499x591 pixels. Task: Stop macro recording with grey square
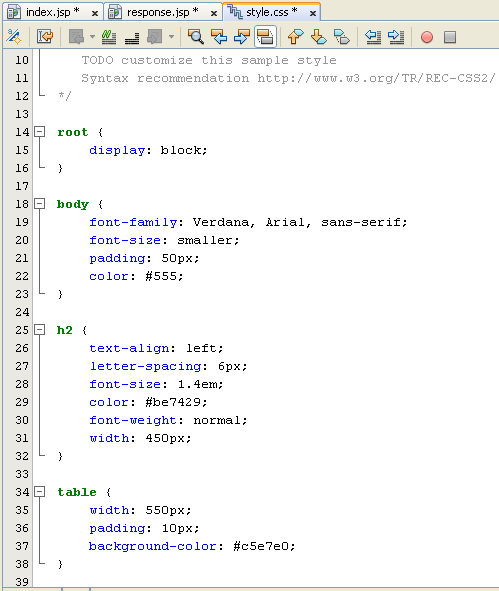coord(450,37)
